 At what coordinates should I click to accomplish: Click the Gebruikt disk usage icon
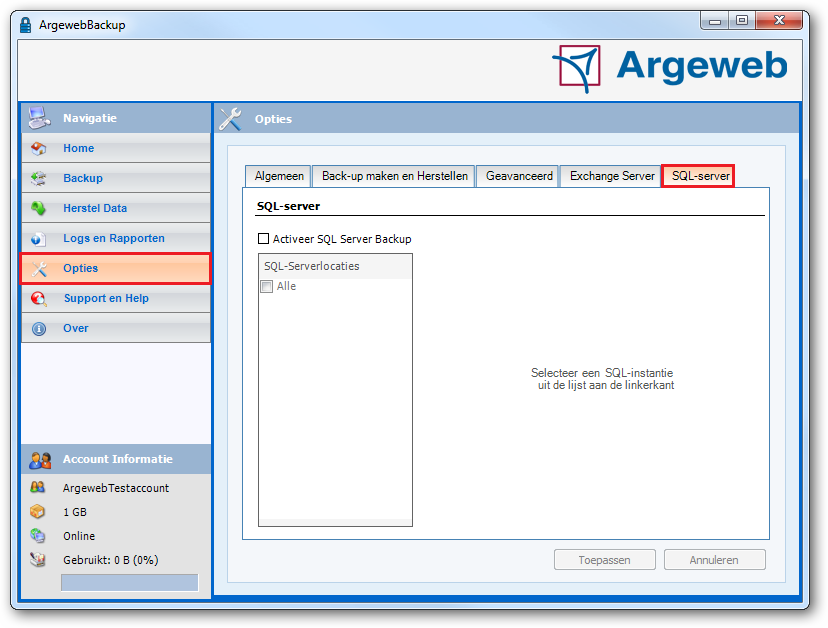37,559
